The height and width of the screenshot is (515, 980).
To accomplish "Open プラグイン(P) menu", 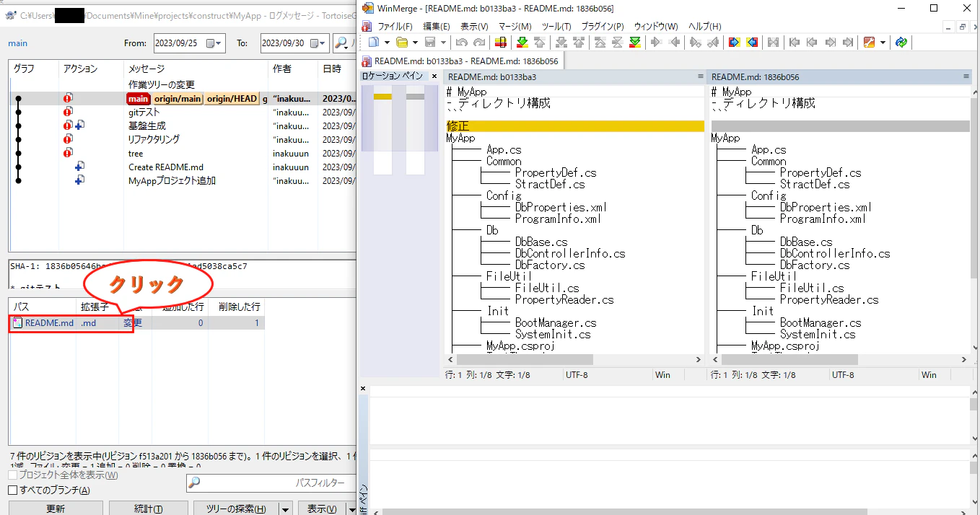I will [603, 26].
